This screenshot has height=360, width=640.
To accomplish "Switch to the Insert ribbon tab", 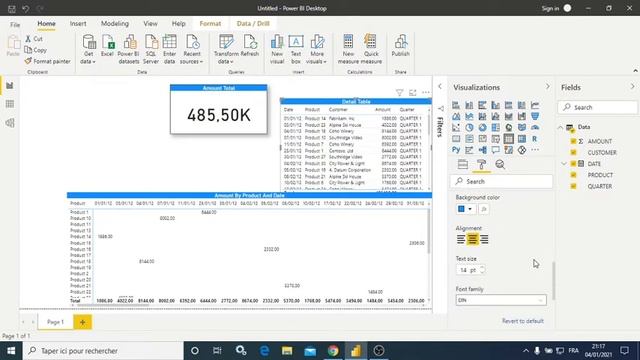I will (x=78, y=24).
